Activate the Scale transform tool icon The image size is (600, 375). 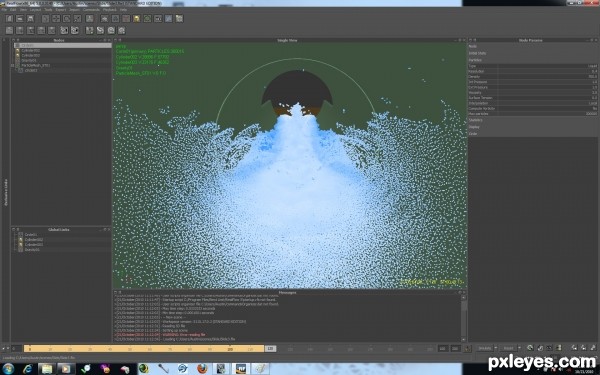(x=77, y=18)
